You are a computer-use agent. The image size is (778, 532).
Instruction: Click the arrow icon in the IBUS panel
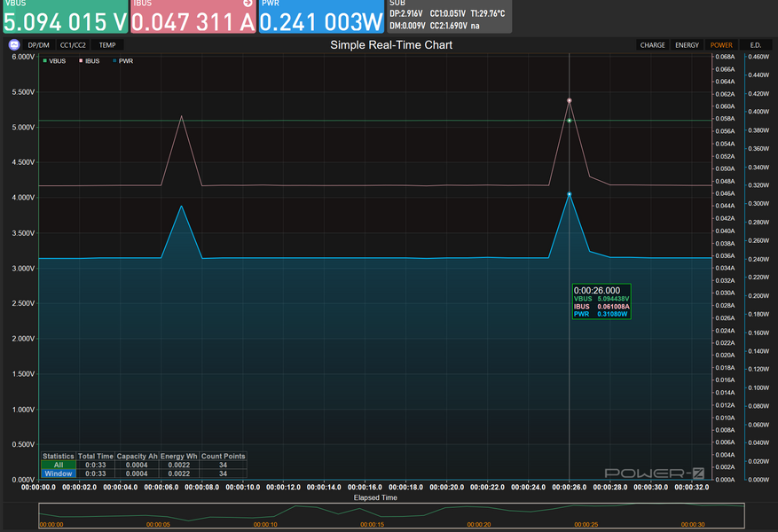[x=248, y=4]
